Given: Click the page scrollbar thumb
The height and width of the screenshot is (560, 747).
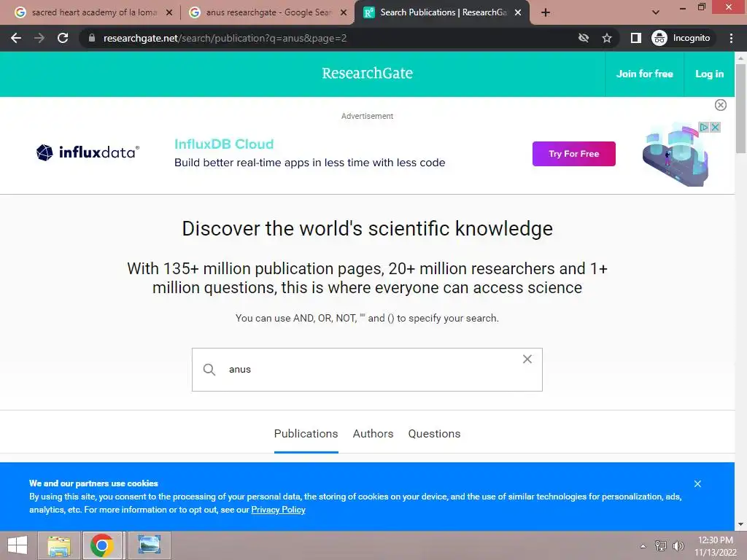Looking at the screenshot, I should coord(740,109).
